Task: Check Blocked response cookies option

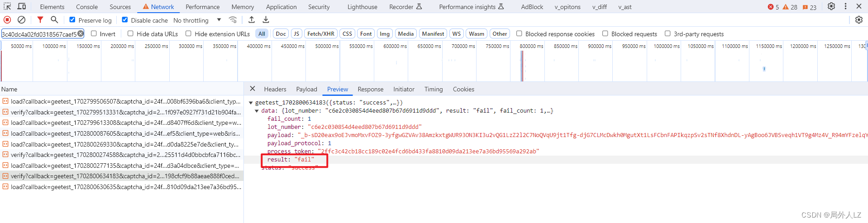Action: (520, 33)
